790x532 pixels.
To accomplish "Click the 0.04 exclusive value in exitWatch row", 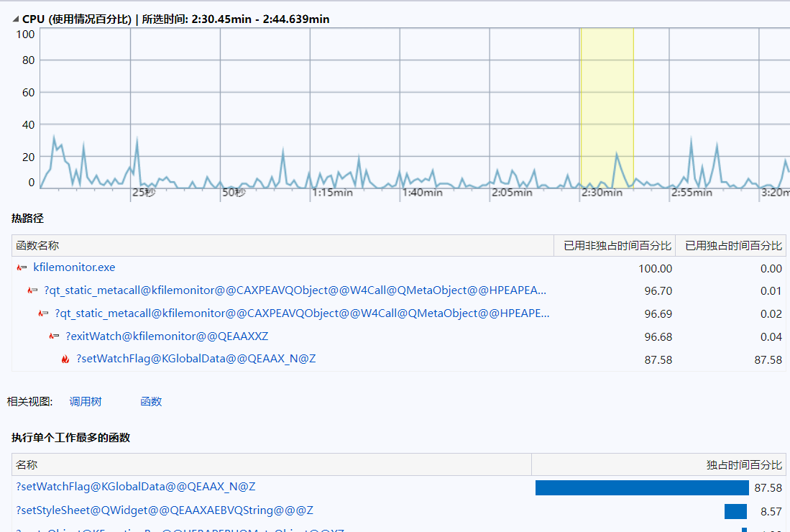I will 771,336.
